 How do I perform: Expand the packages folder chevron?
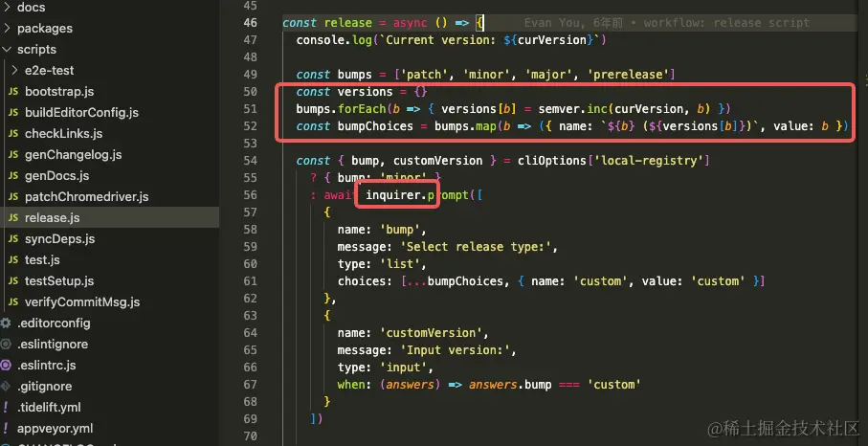click(7, 28)
